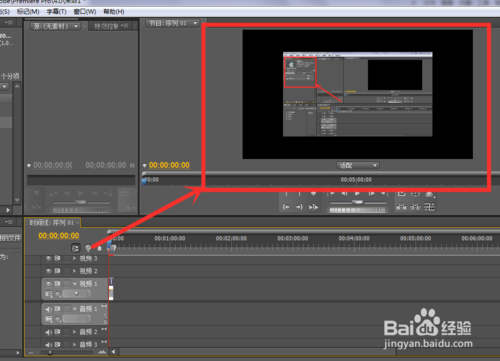Image resolution: width=500 pixels, height=361 pixels.
Task: Collapse the 视频 1 track
Action: [74, 284]
